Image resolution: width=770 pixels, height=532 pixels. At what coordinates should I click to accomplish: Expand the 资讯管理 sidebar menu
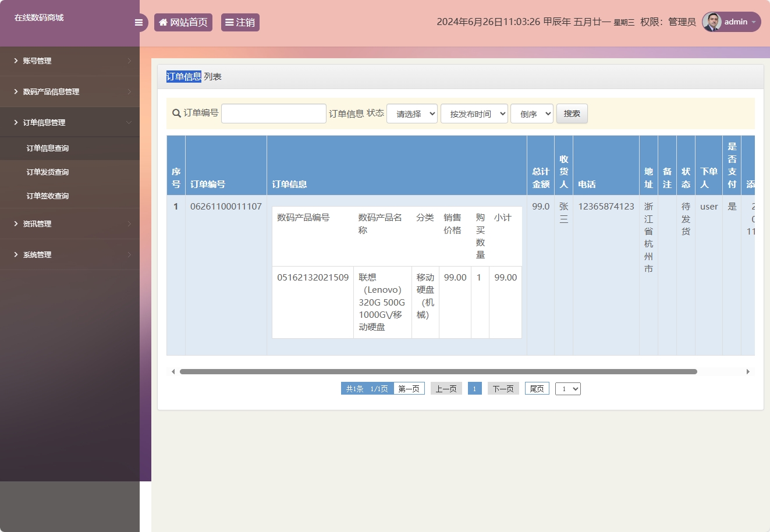click(x=37, y=224)
